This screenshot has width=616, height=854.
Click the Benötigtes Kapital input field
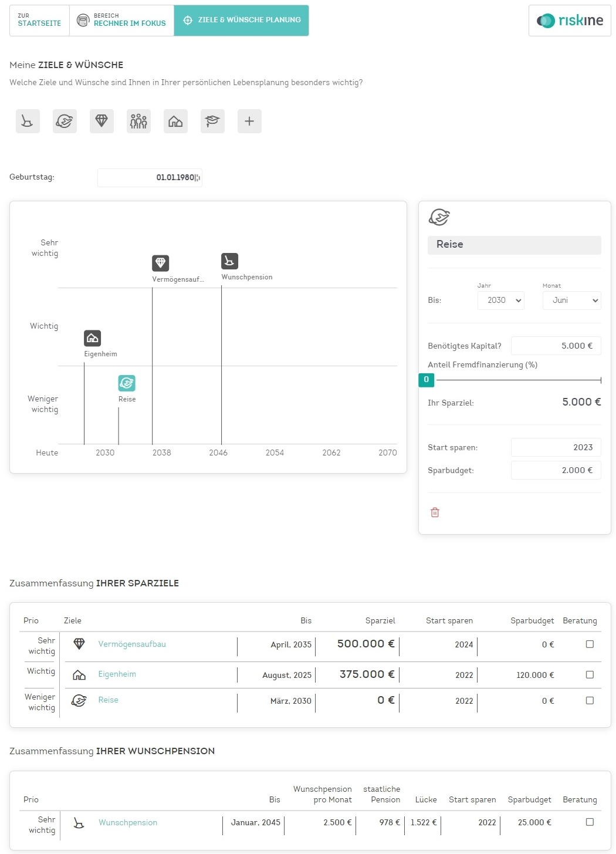point(556,346)
